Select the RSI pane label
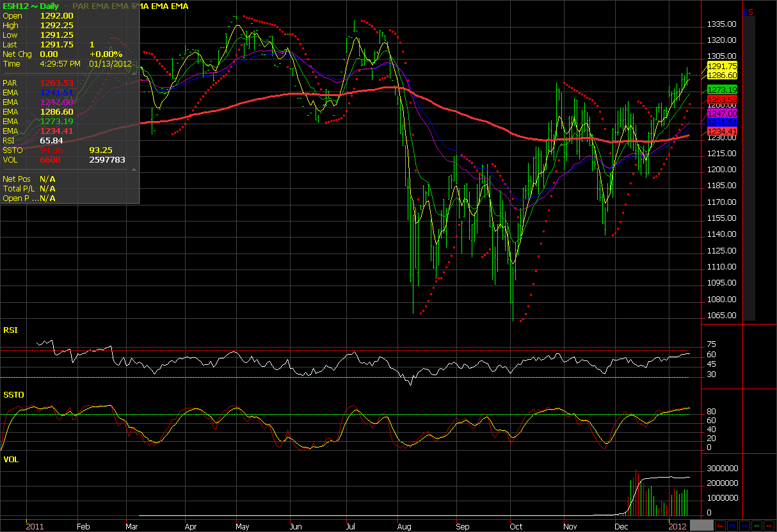The image size is (777, 532). point(12,330)
